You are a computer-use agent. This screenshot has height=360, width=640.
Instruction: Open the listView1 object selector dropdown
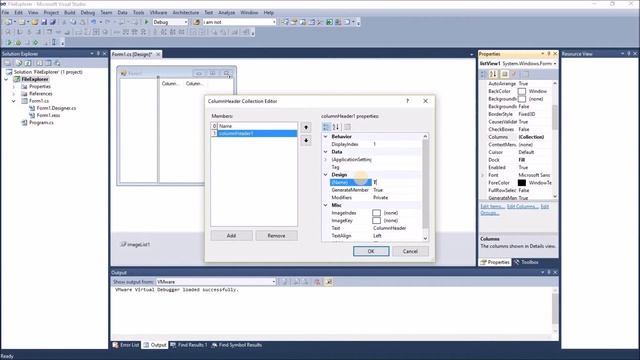click(555, 64)
